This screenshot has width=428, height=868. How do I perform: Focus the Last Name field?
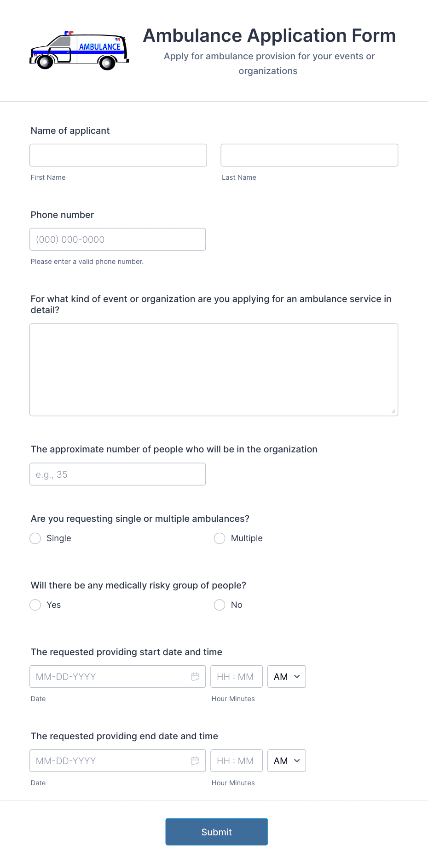[x=309, y=155]
